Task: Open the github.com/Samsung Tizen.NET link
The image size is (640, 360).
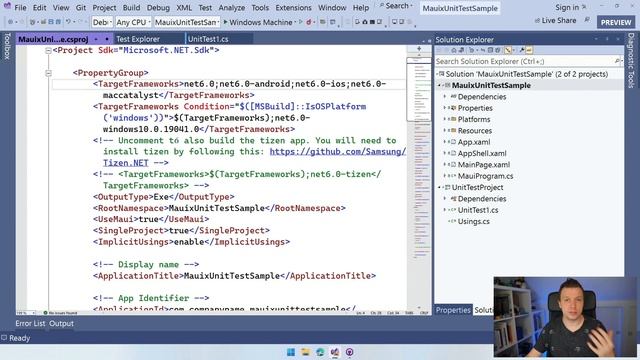Action: click(338, 151)
